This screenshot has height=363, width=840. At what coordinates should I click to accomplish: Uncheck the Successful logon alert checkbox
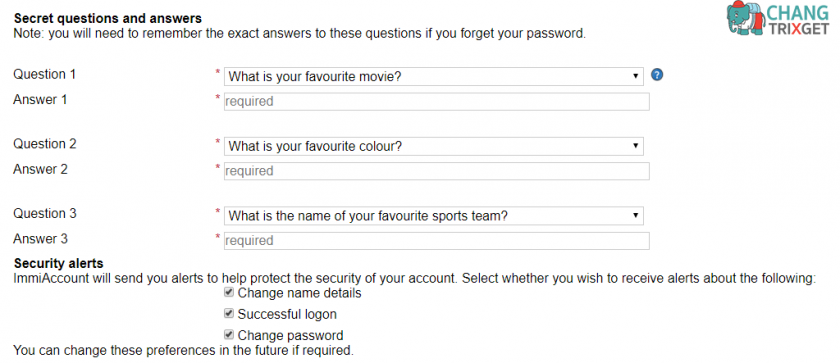tap(229, 313)
